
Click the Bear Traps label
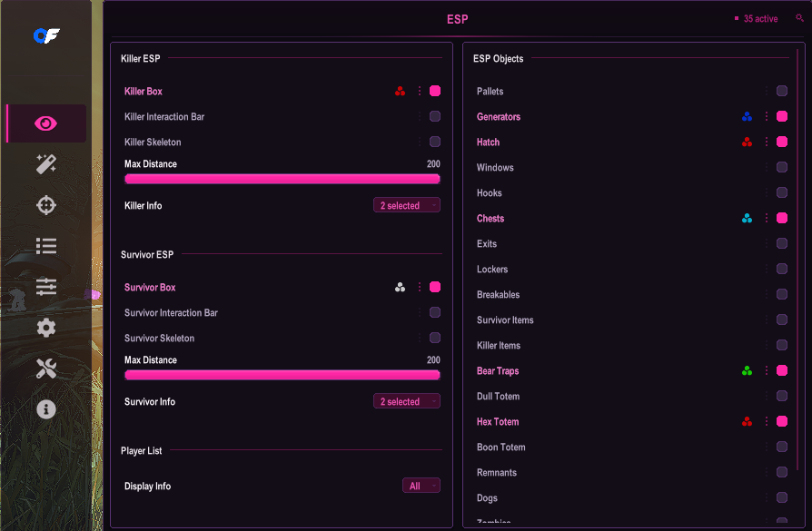point(498,371)
